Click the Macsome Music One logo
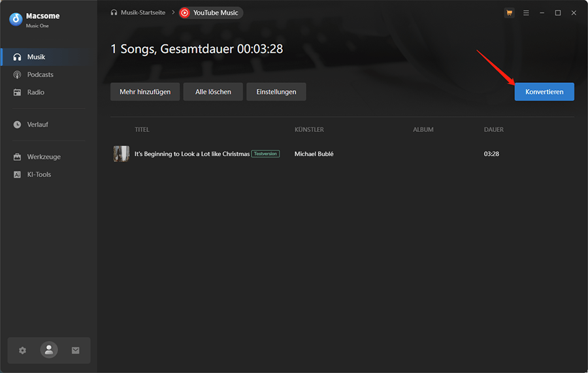Image resolution: width=588 pixels, height=373 pixels. point(16,19)
